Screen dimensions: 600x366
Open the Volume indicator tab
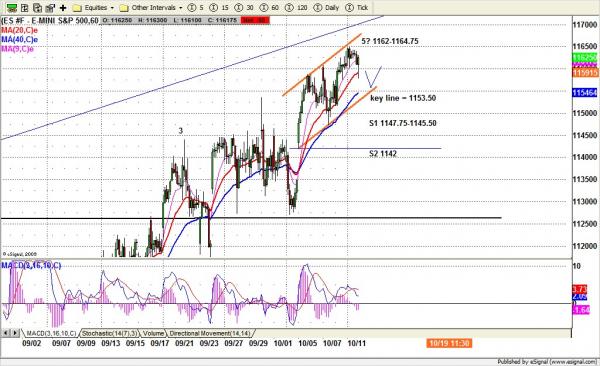[x=153, y=333]
